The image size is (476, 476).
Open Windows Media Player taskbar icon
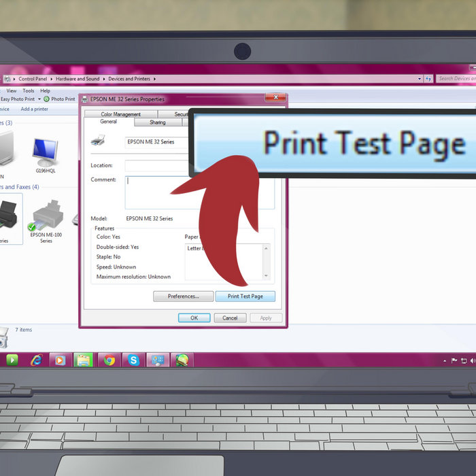60,360
